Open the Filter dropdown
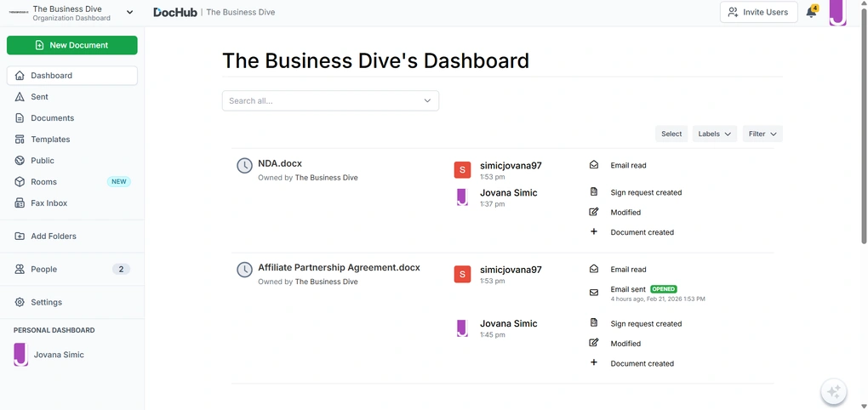The width and height of the screenshot is (868, 410). click(762, 134)
